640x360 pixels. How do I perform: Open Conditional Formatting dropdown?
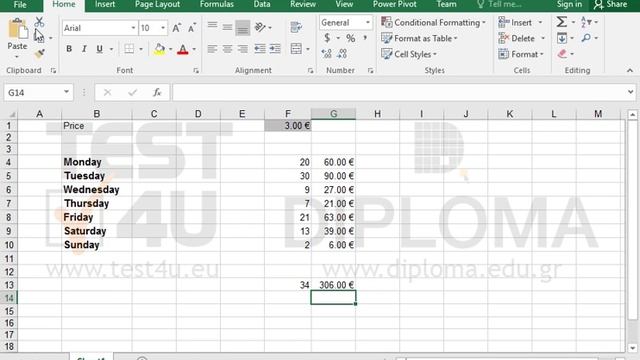coord(433,22)
